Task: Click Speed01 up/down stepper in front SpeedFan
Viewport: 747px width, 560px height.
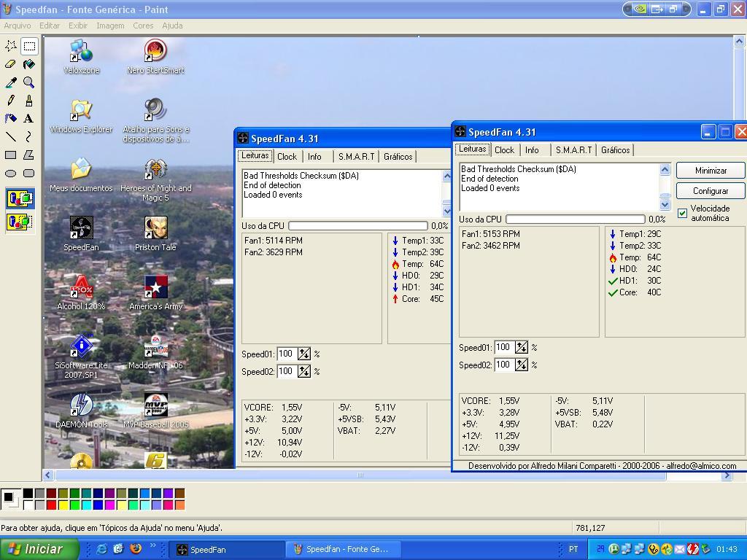Action: coord(522,347)
